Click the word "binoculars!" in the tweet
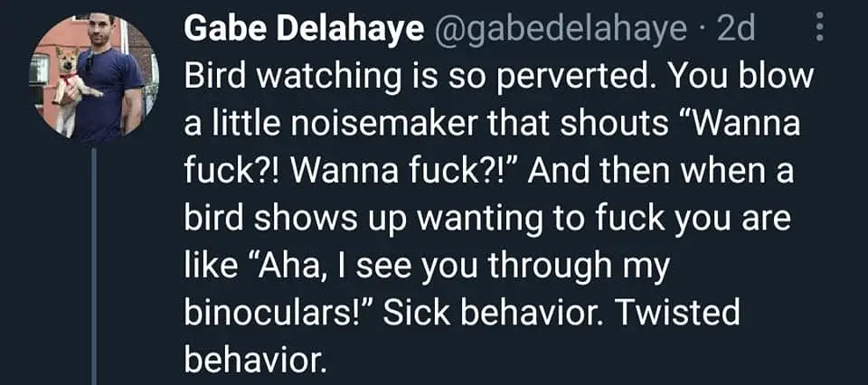Screen dimensions: 868x385 (279, 314)
